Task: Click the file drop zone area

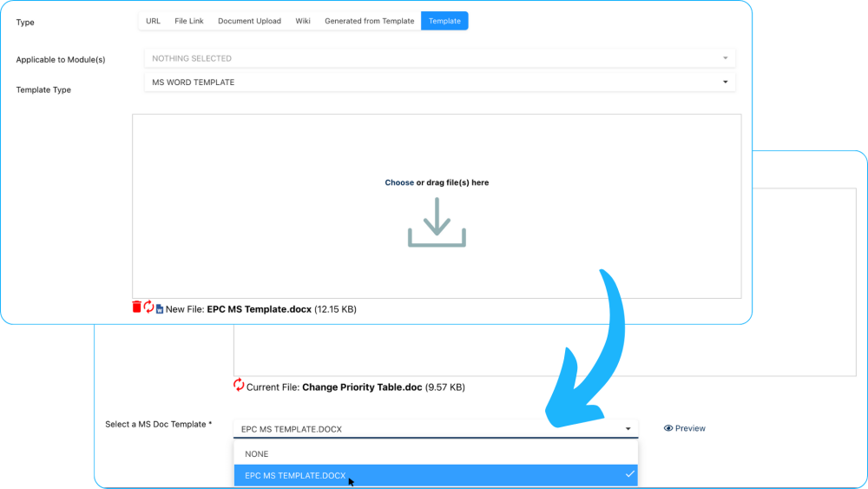Action: coord(437,206)
